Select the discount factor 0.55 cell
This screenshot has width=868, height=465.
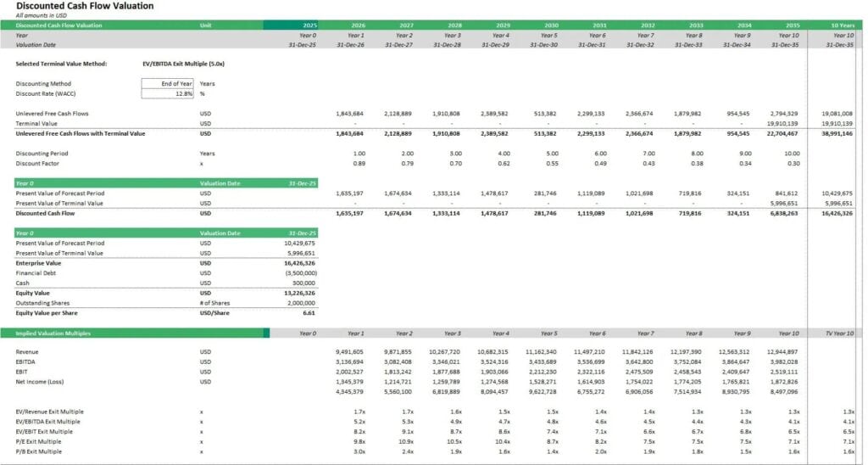pyautogui.click(x=552, y=164)
